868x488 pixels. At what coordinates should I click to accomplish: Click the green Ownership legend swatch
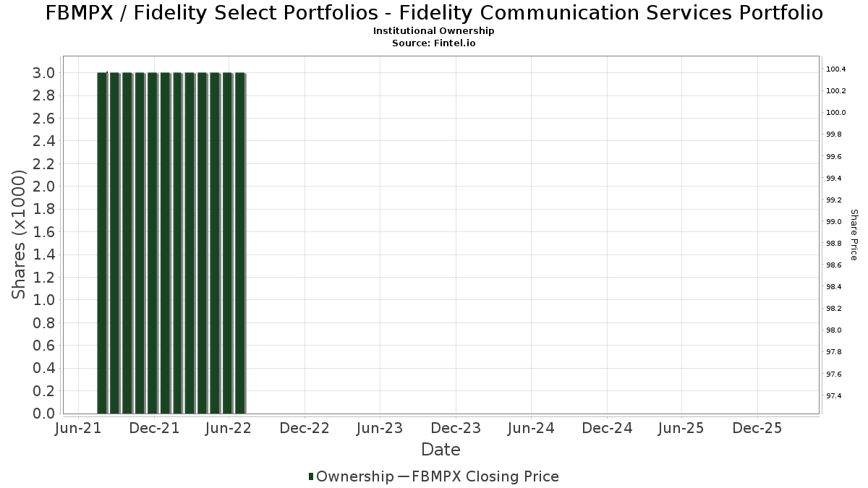311,476
